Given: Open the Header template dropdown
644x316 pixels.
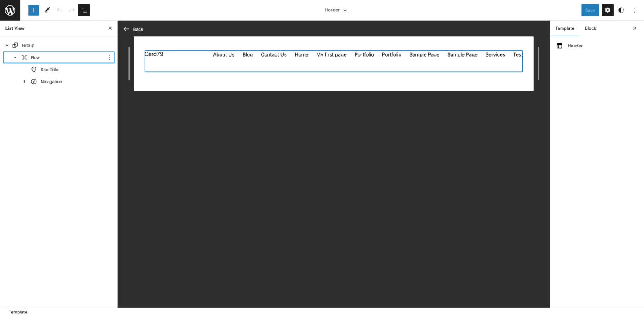Looking at the screenshot, I should pyautogui.click(x=336, y=10).
